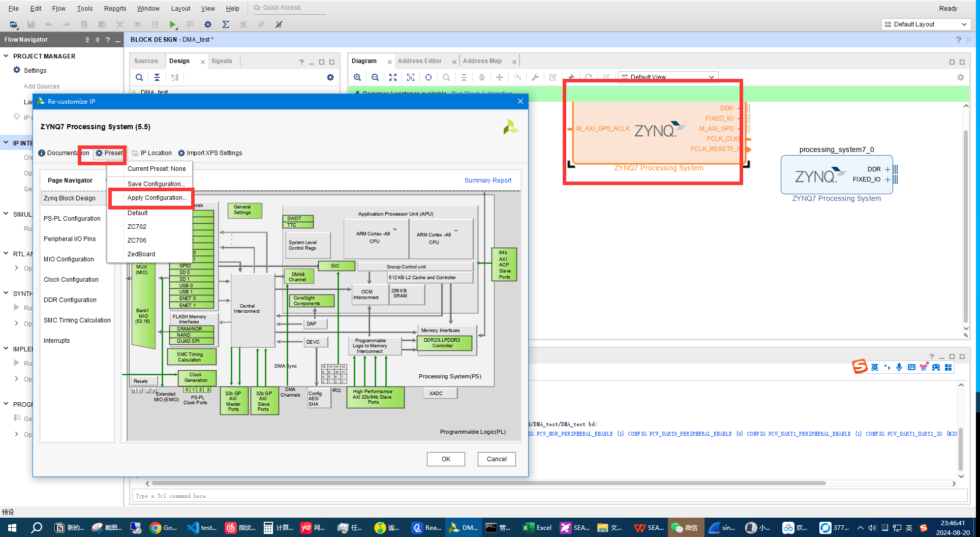Open WeChat from the taskbar
Screen dimensions: 980x537
pos(684,528)
